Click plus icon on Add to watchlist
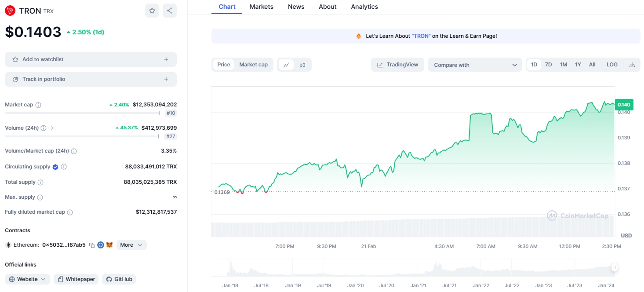Image resolution: width=644 pixels, height=292 pixels. (x=166, y=59)
